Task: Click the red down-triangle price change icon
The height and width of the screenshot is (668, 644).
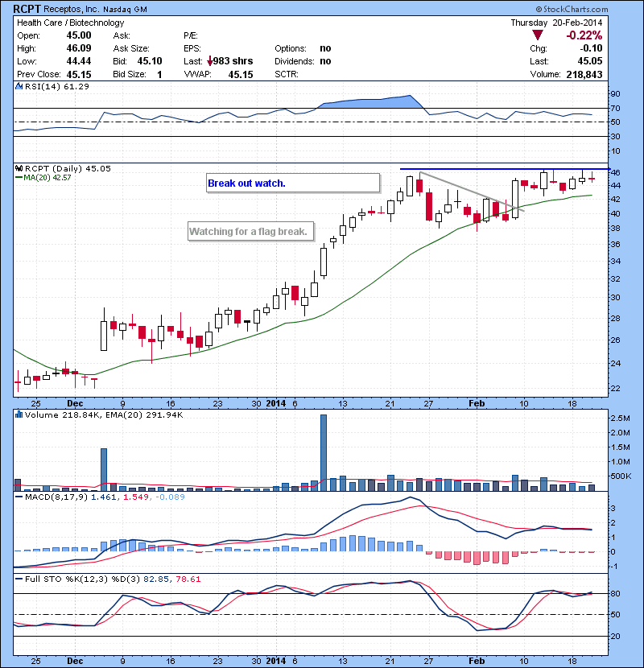Action: [538, 35]
